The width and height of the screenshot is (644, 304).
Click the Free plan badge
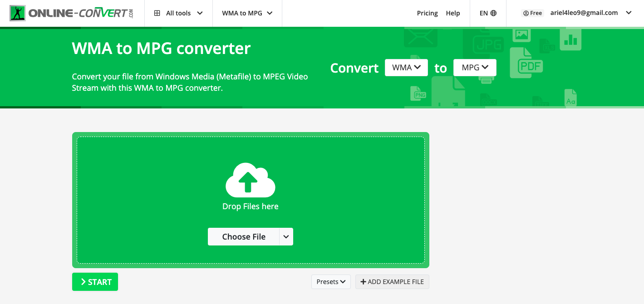click(533, 13)
